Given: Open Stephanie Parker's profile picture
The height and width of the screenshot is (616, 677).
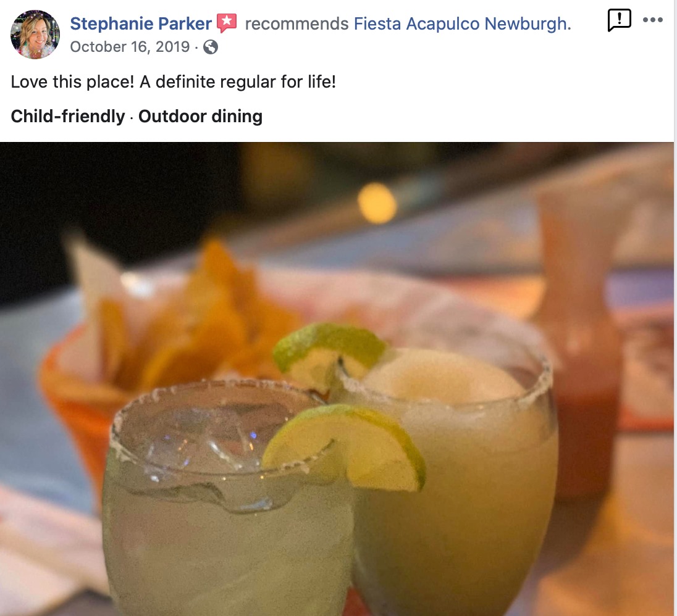Looking at the screenshot, I should tap(35, 35).
